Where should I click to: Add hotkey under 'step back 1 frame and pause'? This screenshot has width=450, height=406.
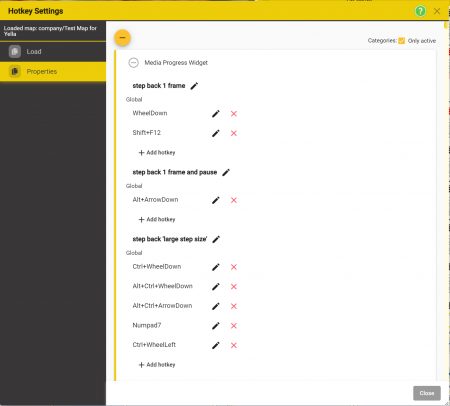coord(157,219)
